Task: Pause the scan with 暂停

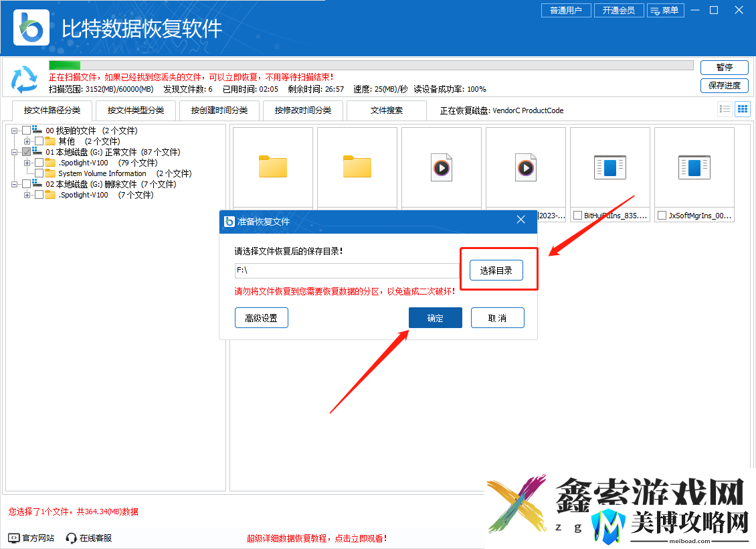Action: coord(724,67)
